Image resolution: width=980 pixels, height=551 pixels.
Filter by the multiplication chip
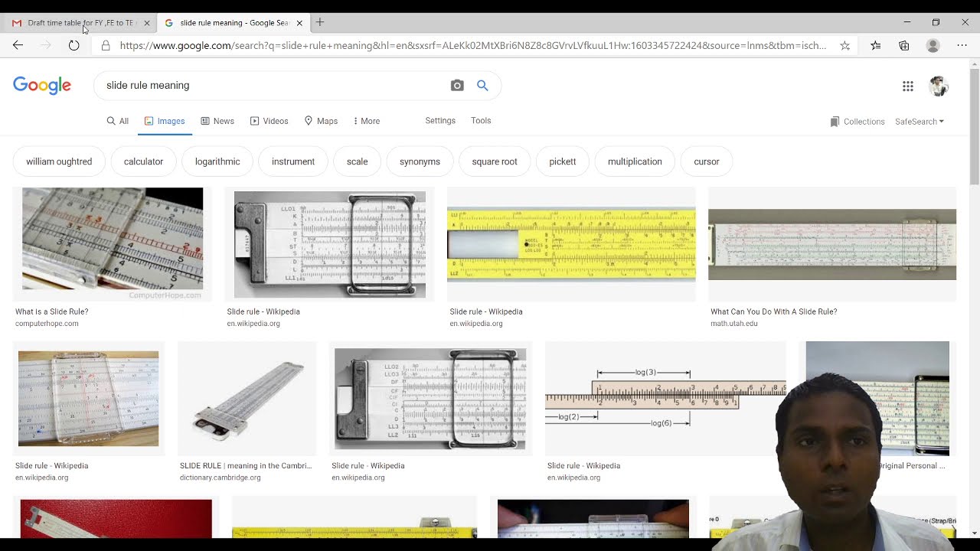click(635, 161)
